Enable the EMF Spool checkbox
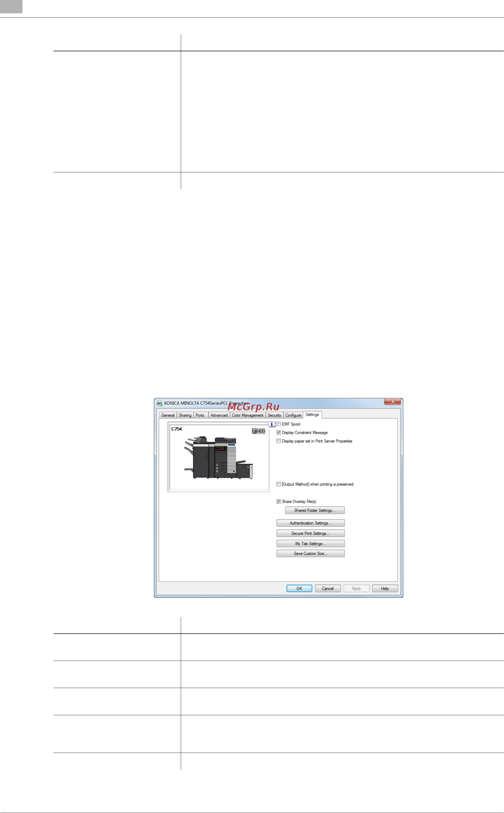The height and width of the screenshot is (813, 504). pos(279,424)
